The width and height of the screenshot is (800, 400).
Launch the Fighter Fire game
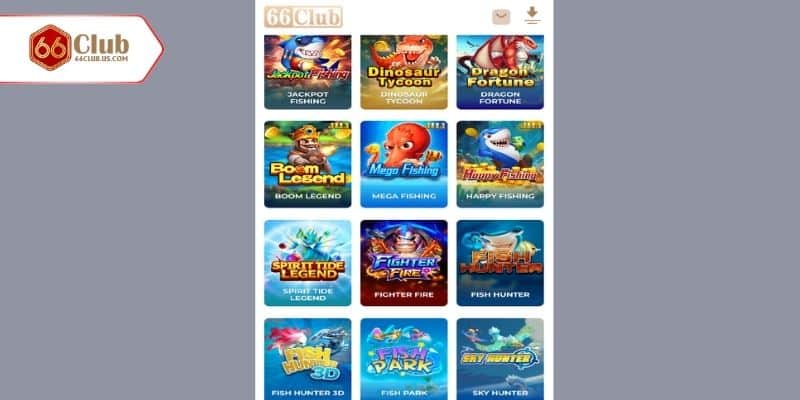coord(404,263)
